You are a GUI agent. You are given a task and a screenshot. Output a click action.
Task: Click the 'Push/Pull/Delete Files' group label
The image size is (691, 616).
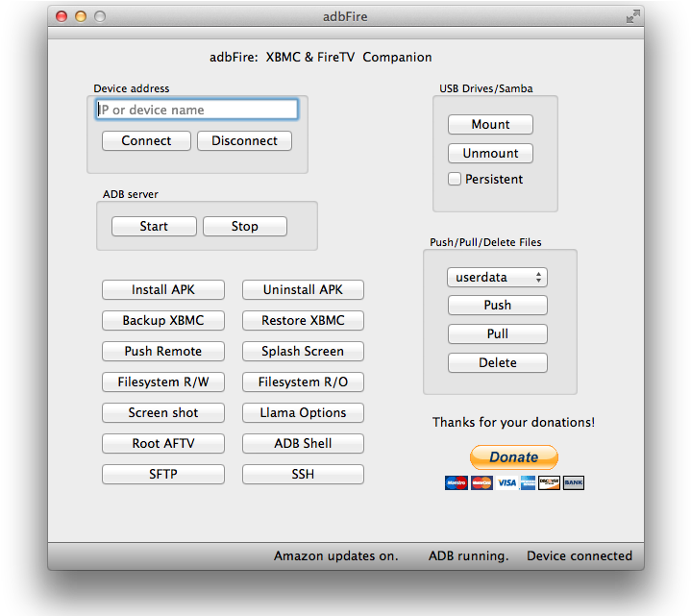tap(485, 242)
